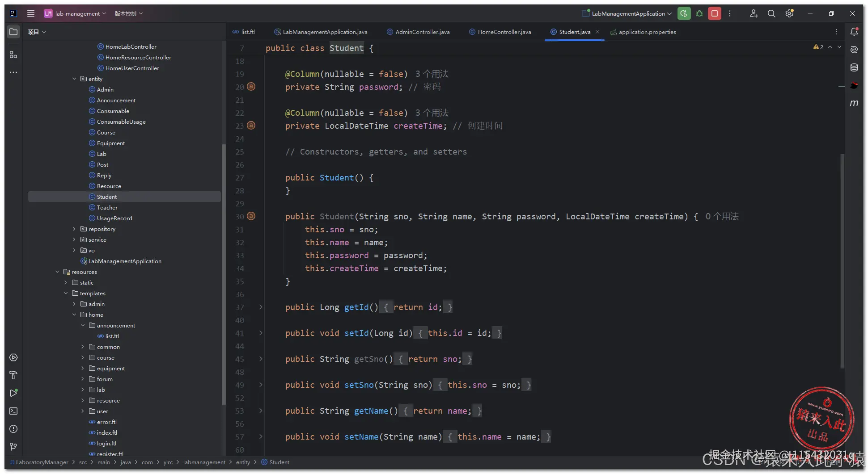Click gutter icon on line 20
Image resolution: width=868 pixels, height=474 pixels.
tap(251, 87)
